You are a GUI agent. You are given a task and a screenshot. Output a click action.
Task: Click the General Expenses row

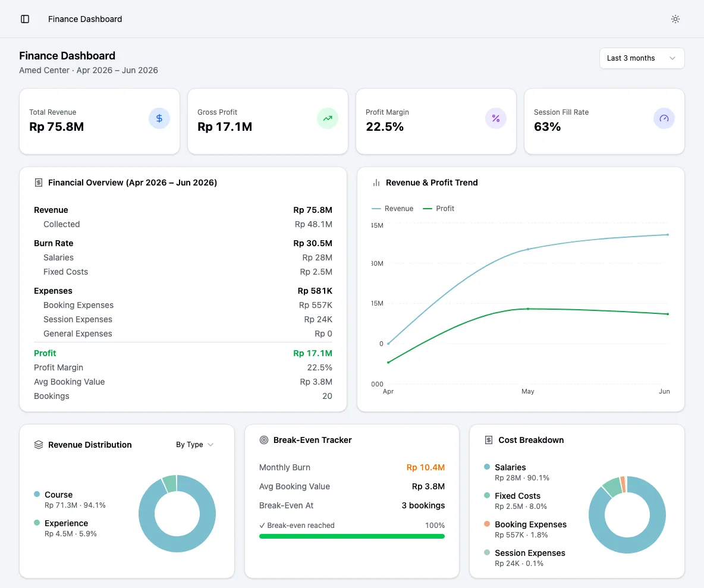(183, 334)
